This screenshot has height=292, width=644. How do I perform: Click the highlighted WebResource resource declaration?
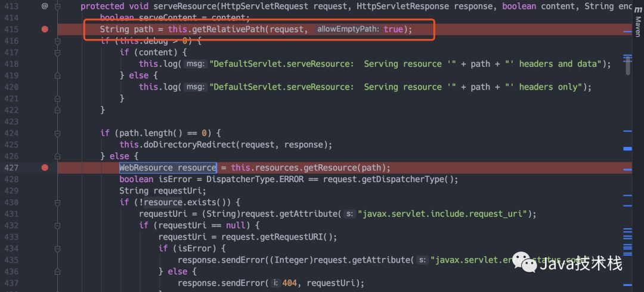[168, 168]
